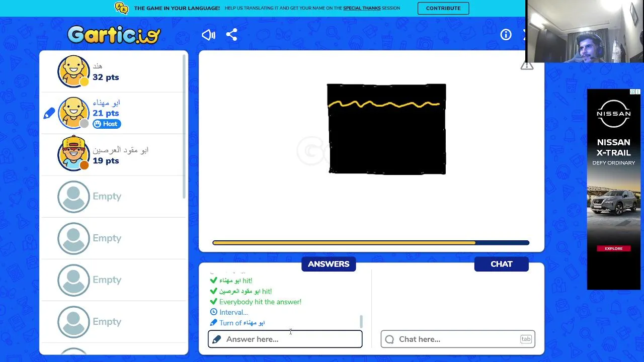Click the "19 pts" score
Image resolution: width=644 pixels, height=362 pixels.
[106, 160]
